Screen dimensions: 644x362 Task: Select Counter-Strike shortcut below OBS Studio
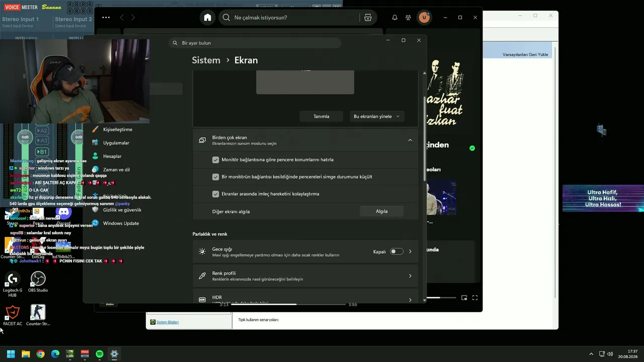point(38,316)
